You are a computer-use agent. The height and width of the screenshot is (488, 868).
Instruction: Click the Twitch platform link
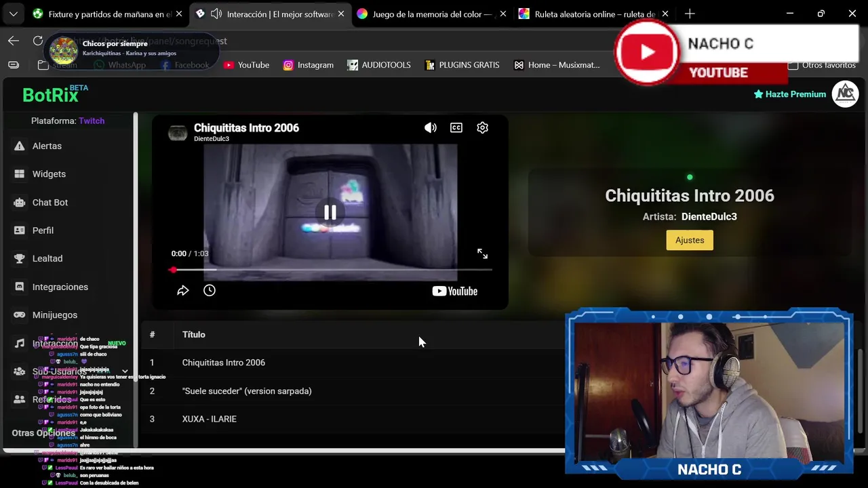[x=92, y=121]
